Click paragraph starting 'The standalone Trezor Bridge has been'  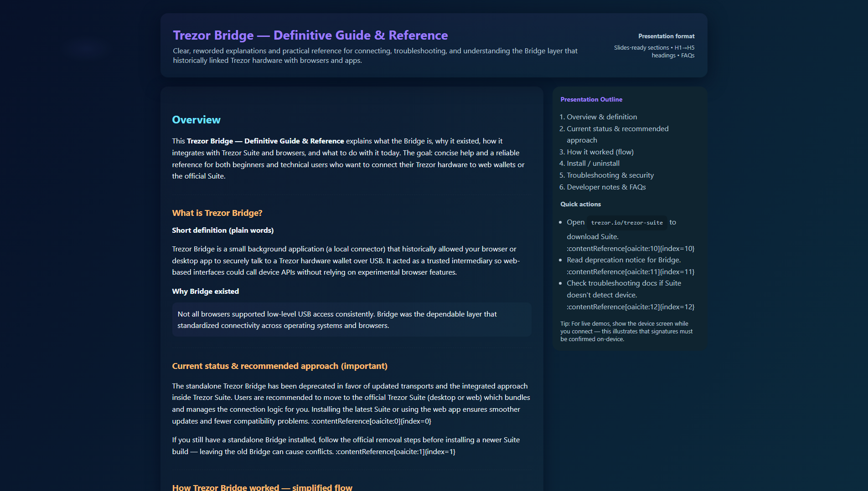(x=351, y=404)
